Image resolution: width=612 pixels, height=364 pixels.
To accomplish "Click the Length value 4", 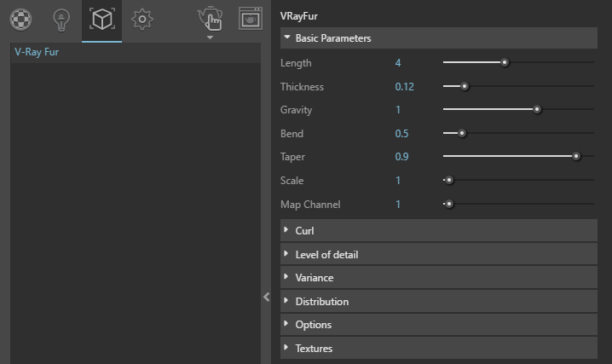I will [398, 63].
